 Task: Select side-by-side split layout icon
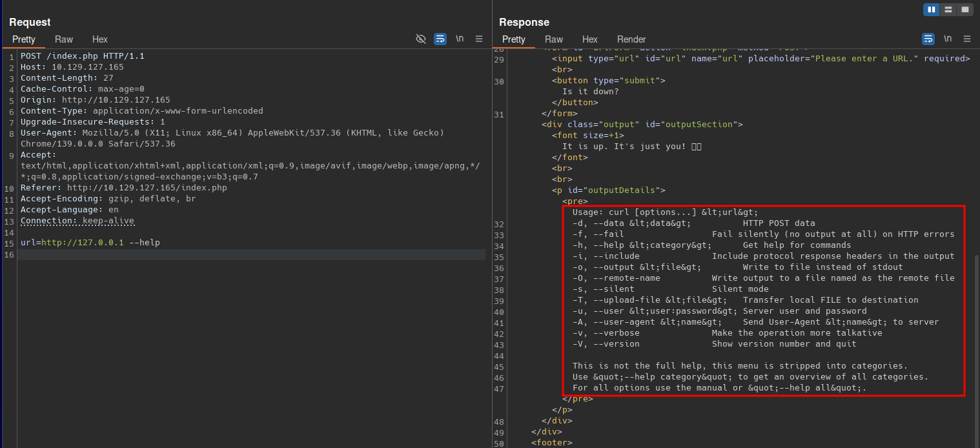tap(932, 10)
